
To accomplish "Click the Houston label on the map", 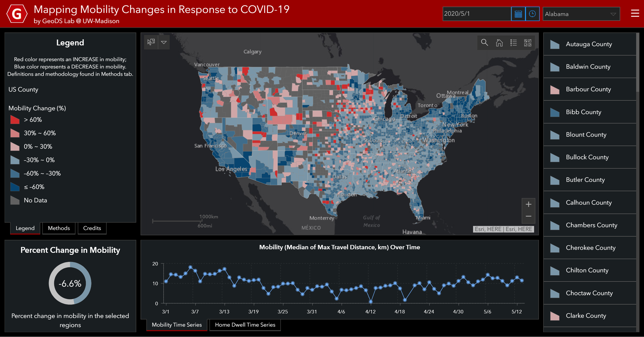I will [346, 194].
